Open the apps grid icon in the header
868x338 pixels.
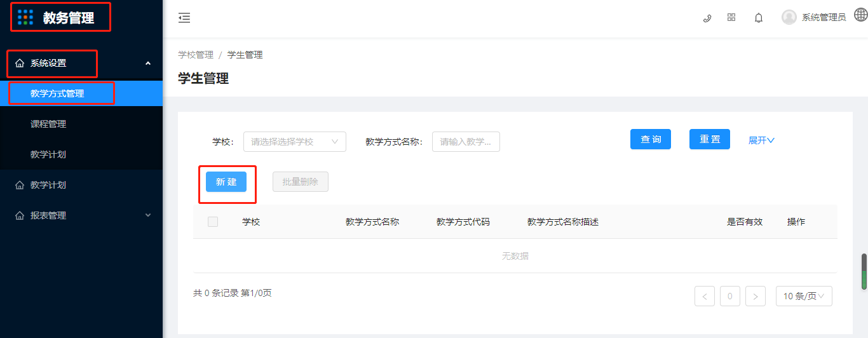731,18
